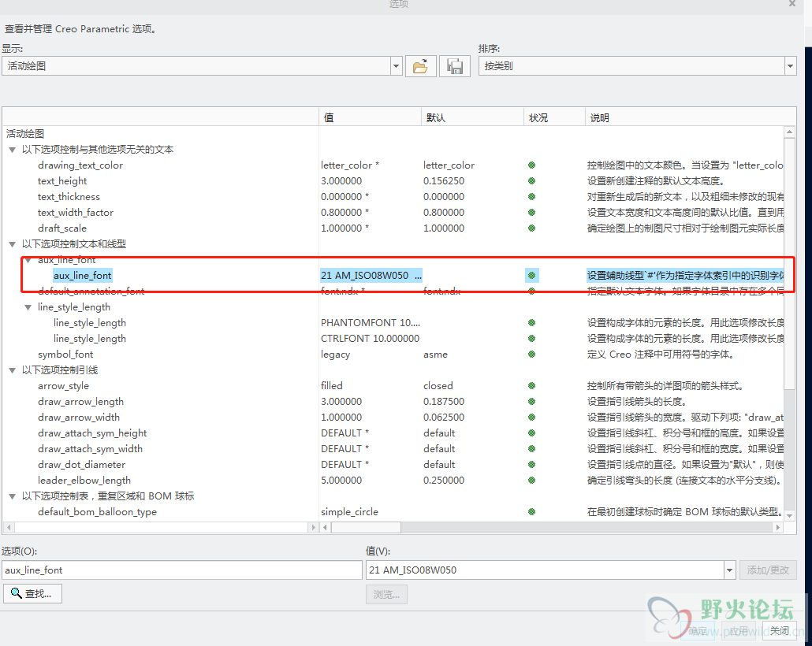This screenshot has height=646, width=812.
Task: Select the draw_attach_sym_width option
Action: click(x=90, y=449)
